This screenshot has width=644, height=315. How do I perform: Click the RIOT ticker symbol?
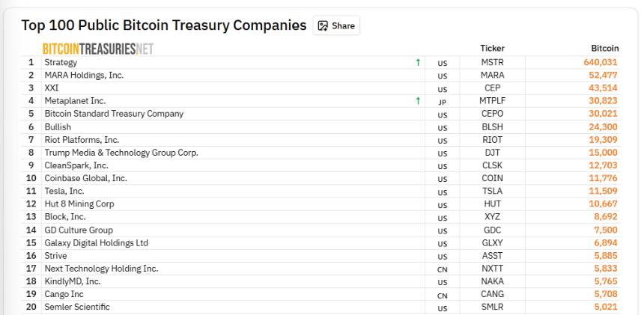[x=492, y=140]
